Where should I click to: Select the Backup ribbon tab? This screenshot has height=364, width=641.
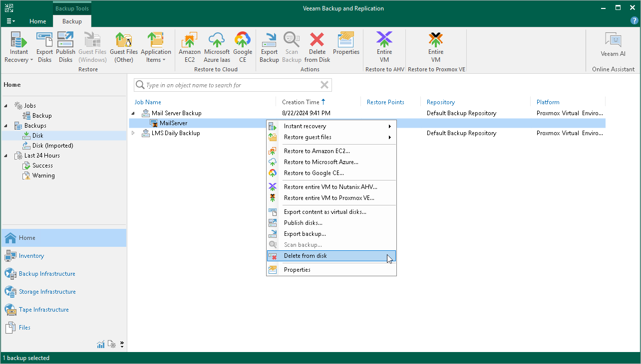pos(72,21)
